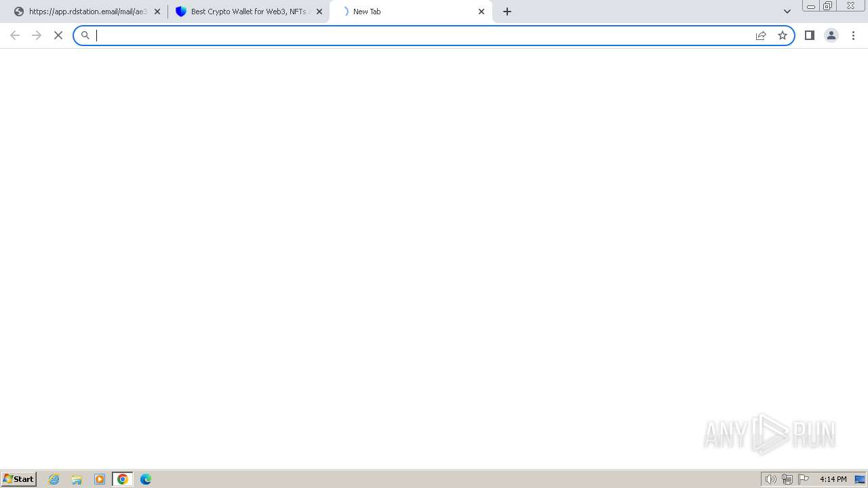Open the tab search dropdown chevron
Screen dimensions: 868x488
pyautogui.click(x=787, y=12)
